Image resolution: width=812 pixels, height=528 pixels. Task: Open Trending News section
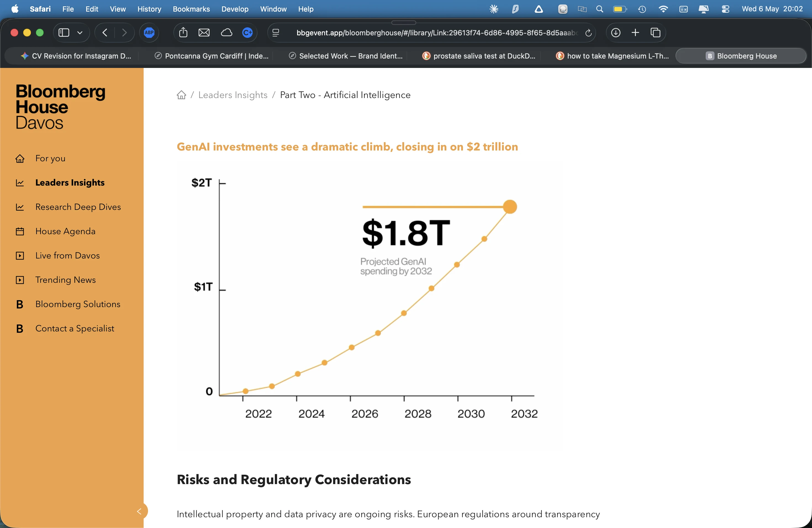click(x=65, y=280)
